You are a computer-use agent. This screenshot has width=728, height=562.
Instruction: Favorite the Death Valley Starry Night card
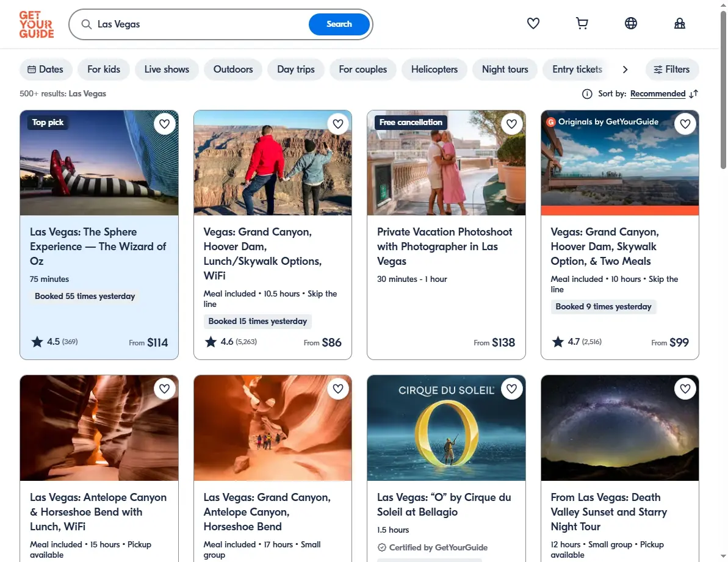(x=685, y=389)
